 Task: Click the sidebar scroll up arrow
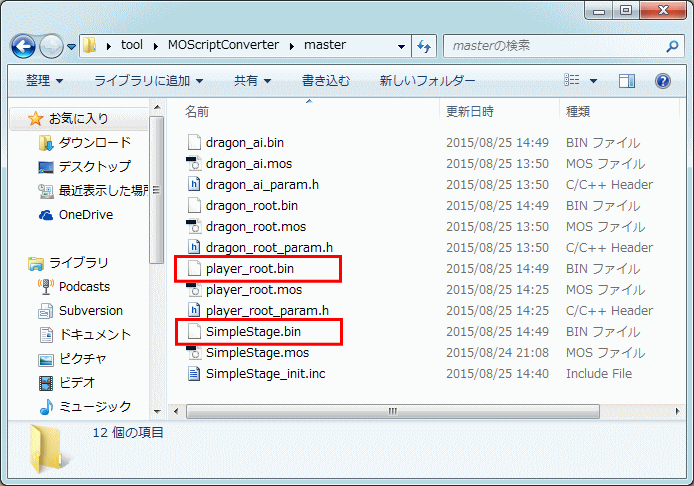157,107
